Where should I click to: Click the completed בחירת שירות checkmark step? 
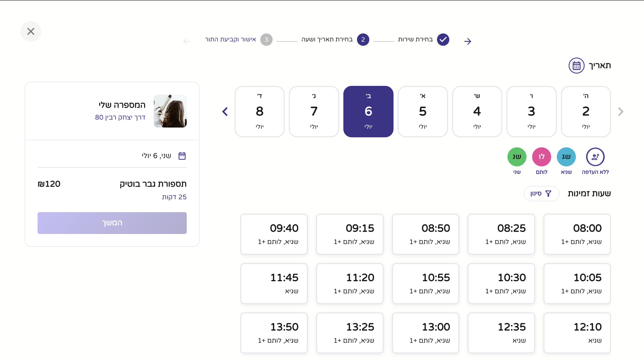coord(443,40)
